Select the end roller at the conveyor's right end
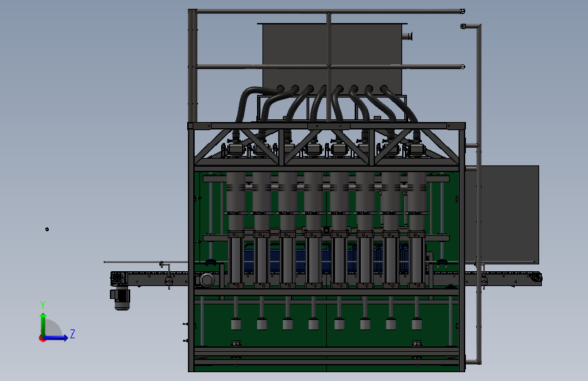This screenshot has width=588, height=381. pyautogui.click(x=536, y=277)
